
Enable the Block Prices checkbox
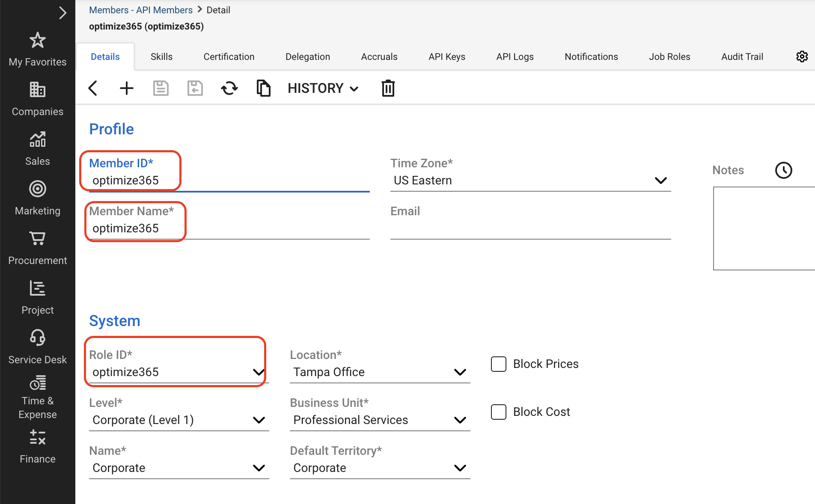click(x=499, y=364)
